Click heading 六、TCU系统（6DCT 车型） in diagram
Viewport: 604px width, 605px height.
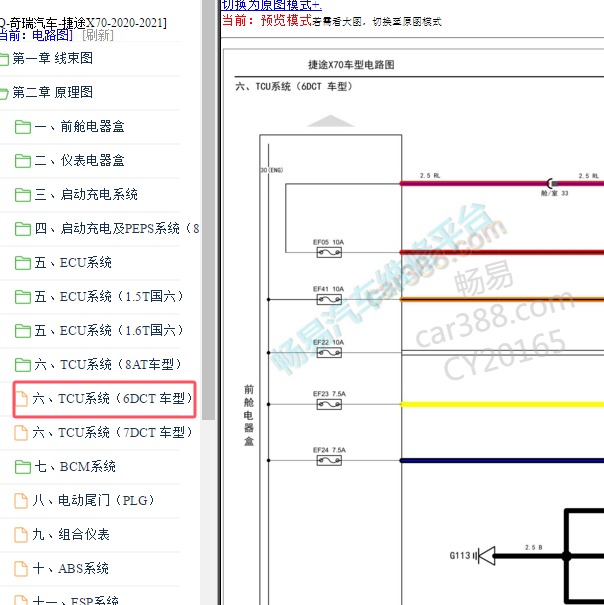click(x=294, y=86)
